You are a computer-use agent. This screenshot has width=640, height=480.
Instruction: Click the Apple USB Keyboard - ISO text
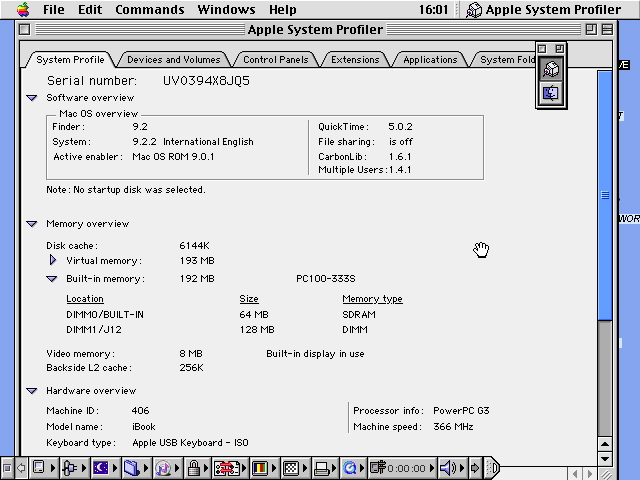(x=190, y=443)
